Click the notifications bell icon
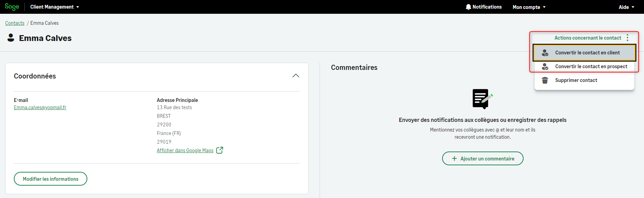644x198 pixels. (468, 7)
